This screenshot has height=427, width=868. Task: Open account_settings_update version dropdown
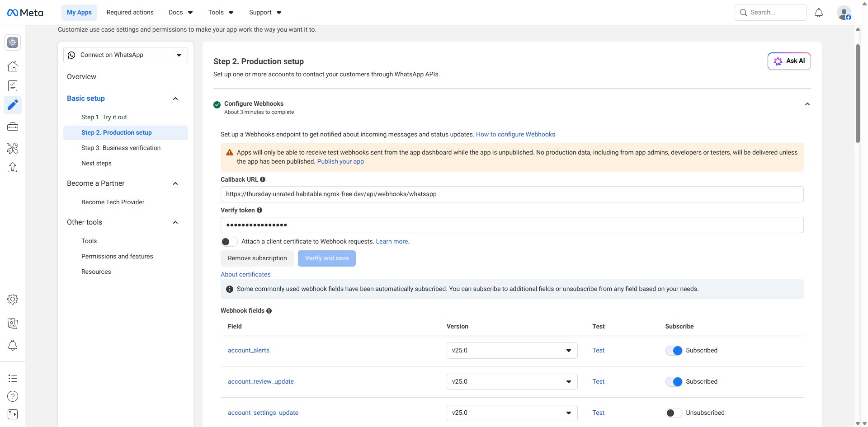point(512,413)
